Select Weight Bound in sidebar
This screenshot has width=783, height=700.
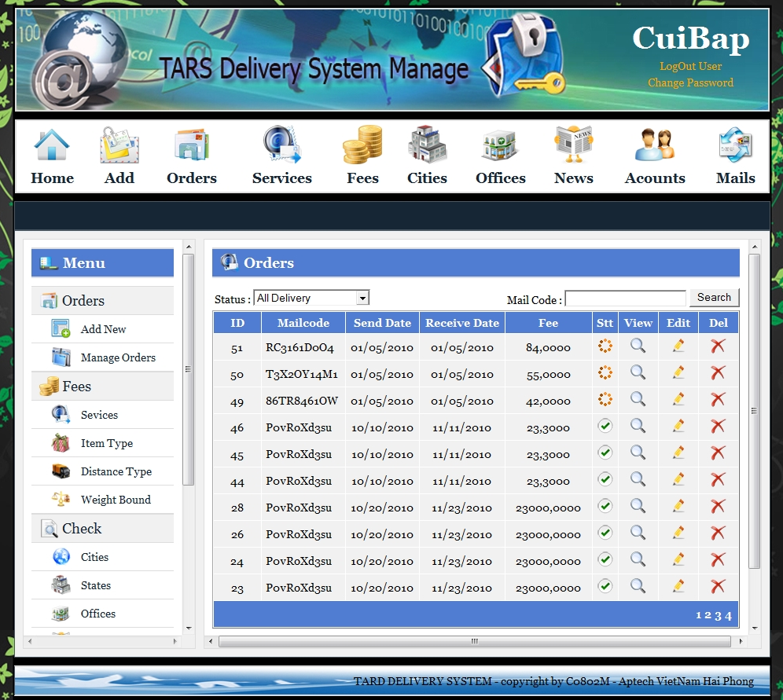click(116, 500)
